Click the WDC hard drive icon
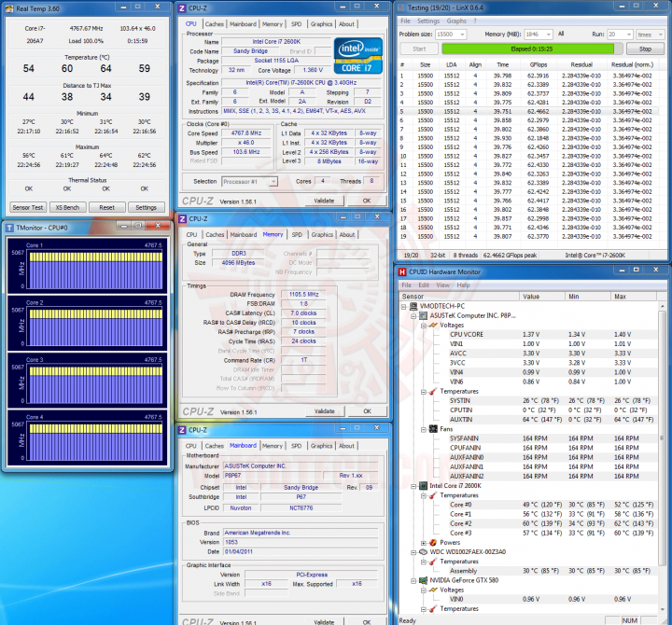The height and width of the screenshot is (625, 672). click(x=423, y=551)
